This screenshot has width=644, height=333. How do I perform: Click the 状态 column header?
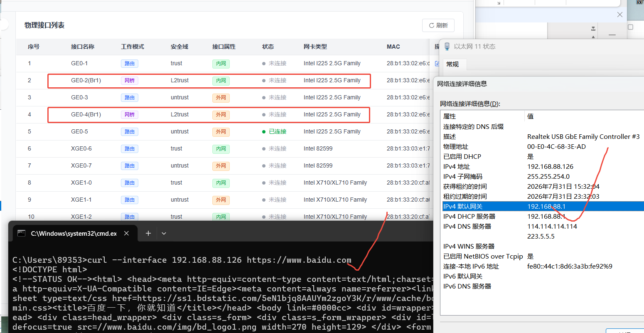click(268, 47)
